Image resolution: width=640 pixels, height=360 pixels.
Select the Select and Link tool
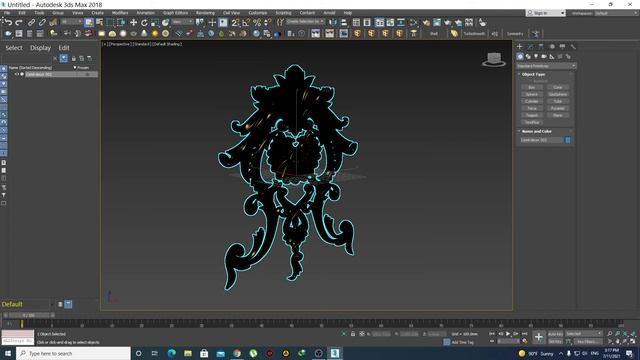31,22
